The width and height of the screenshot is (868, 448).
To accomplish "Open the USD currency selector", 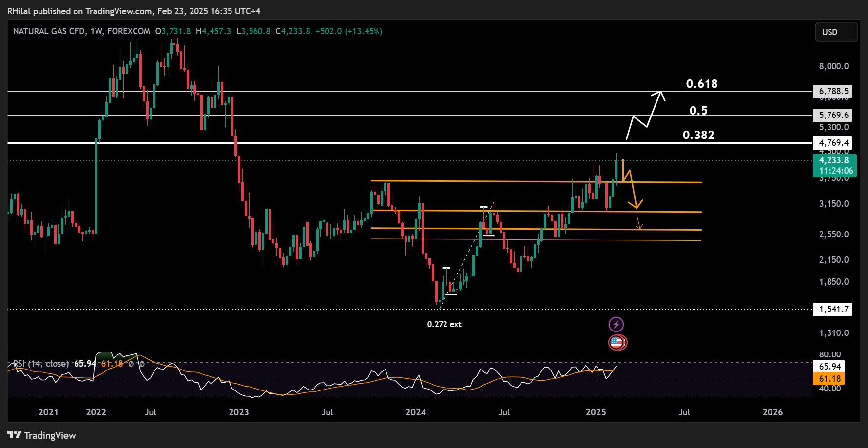I will [x=836, y=32].
